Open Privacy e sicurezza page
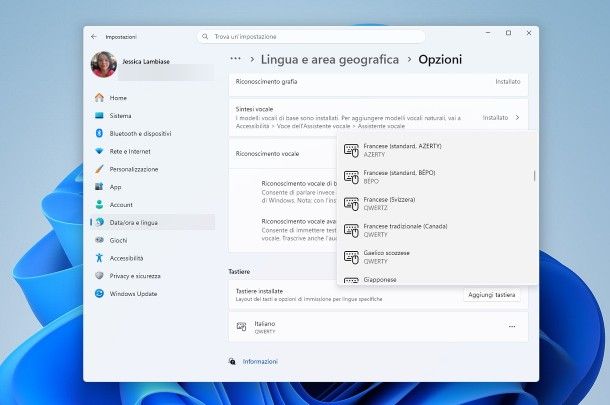This screenshot has width=610, height=405. [x=153, y=276]
